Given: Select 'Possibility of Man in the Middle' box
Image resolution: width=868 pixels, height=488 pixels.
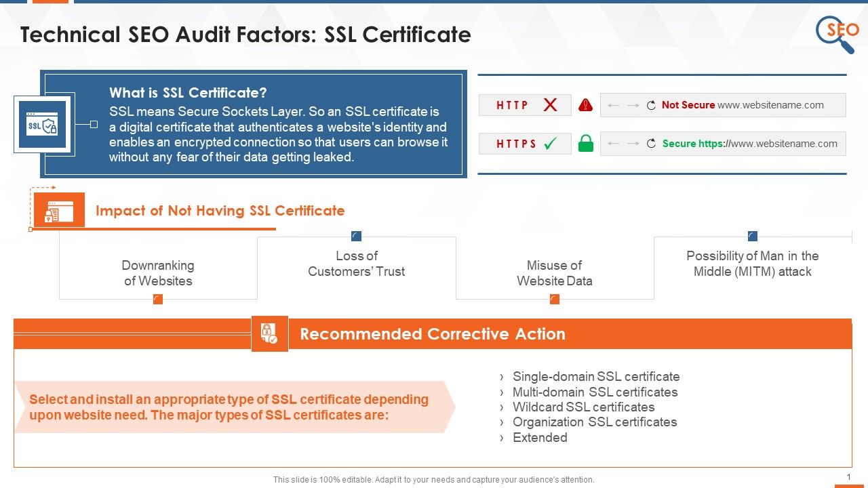Looking at the screenshot, I should point(753,264).
